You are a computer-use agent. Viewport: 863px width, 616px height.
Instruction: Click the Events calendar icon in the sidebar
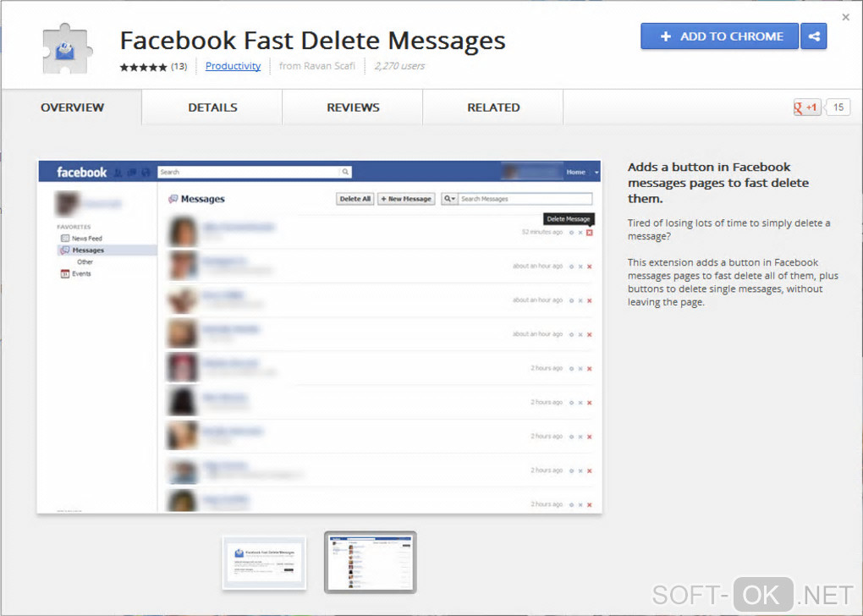point(65,273)
